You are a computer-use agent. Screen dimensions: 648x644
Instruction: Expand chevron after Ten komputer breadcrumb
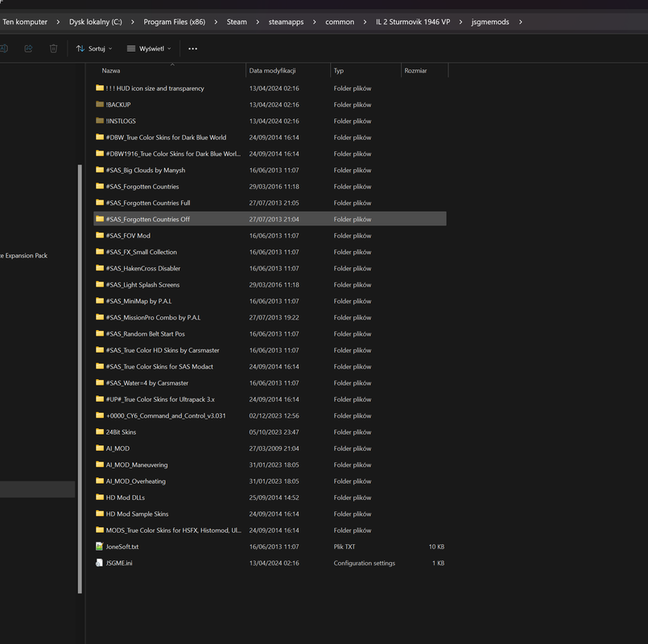[x=58, y=22]
